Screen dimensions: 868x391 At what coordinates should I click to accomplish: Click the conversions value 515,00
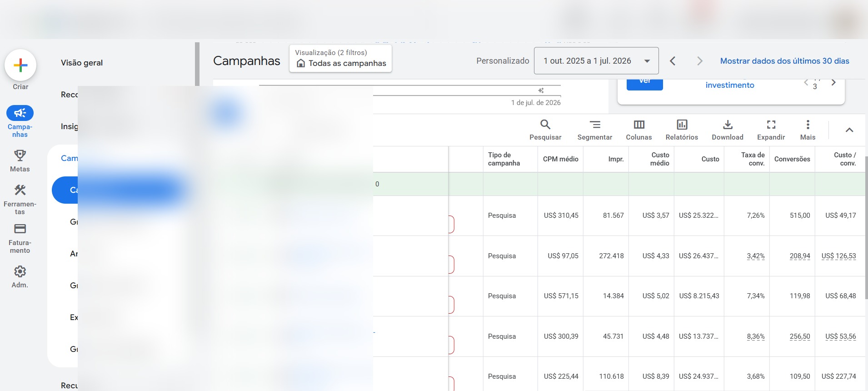pyautogui.click(x=800, y=216)
